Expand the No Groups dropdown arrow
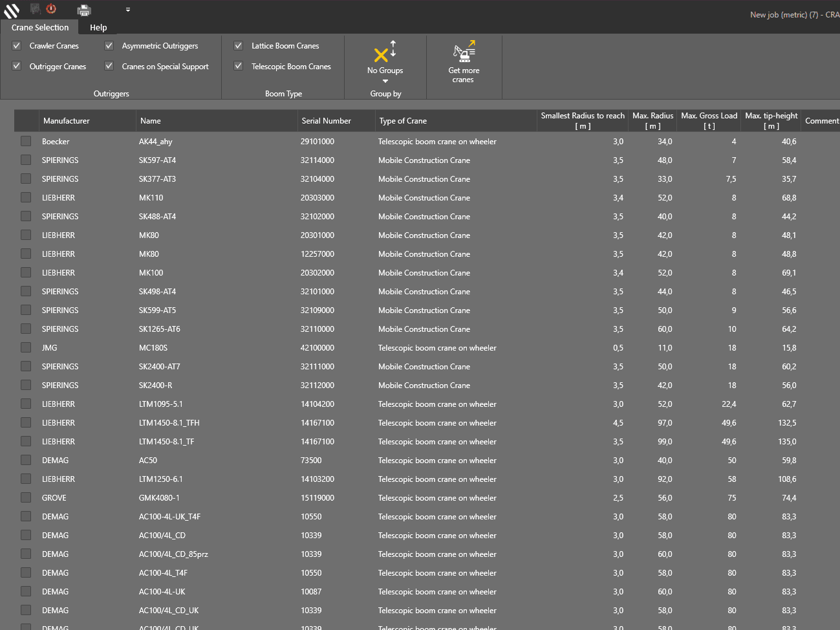The image size is (840, 630). point(385,81)
